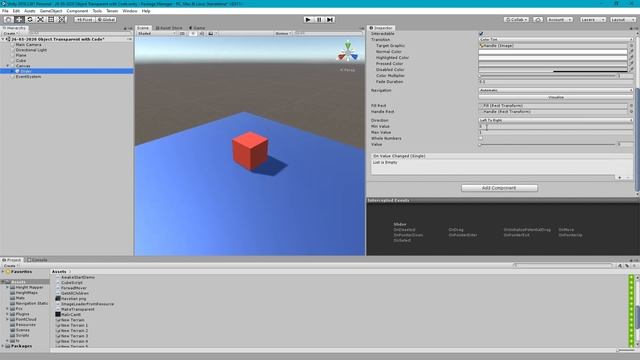Collapse the Canvas object in Hierarchy

click(7, 66)
